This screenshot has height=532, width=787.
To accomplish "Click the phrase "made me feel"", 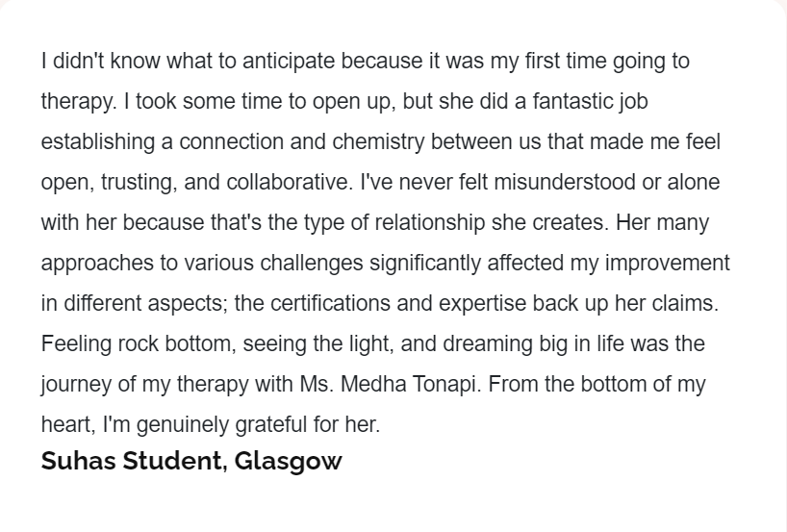I will [x=655, y=142].
